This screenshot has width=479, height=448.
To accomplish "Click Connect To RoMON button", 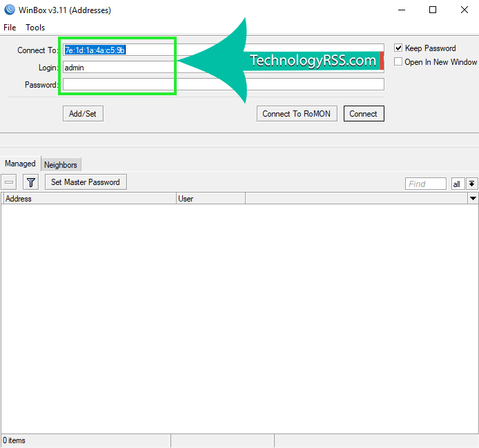I will click(297, 114).
